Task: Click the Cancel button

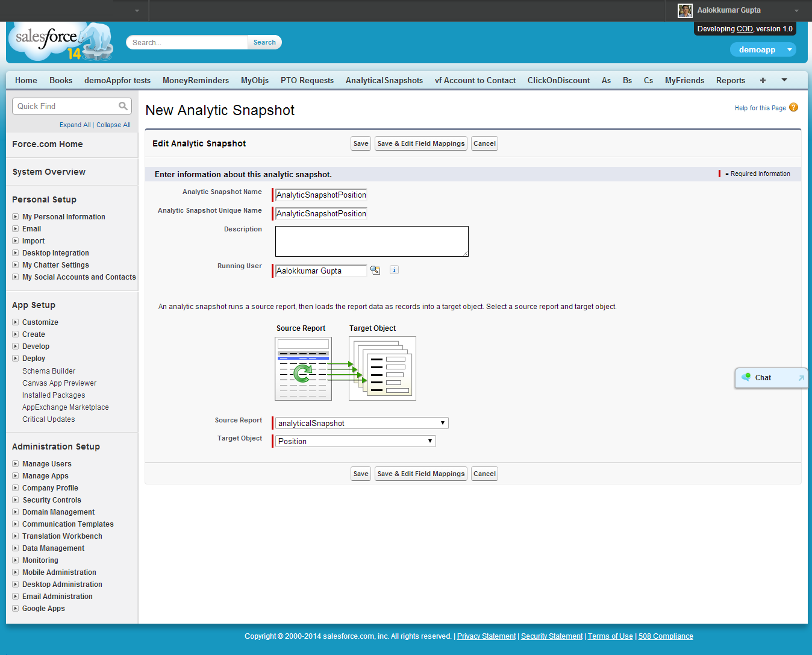Action: pyautogui.click(x=484, y=143)
